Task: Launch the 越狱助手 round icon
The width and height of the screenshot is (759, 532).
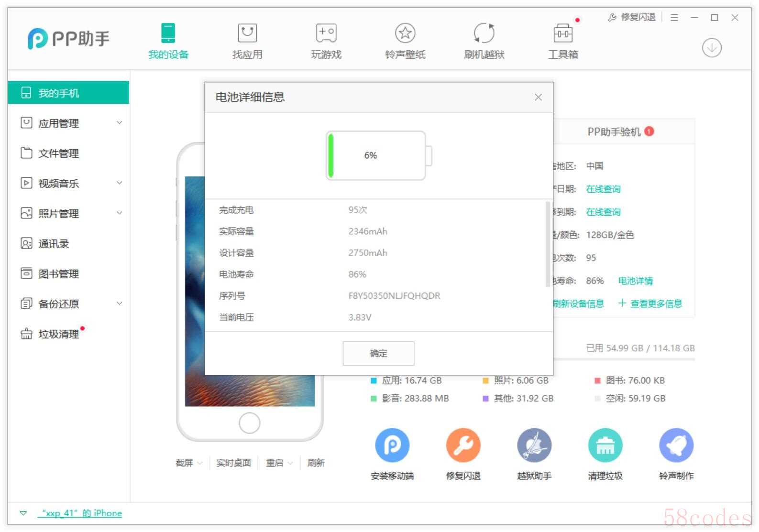Action: 534,445
